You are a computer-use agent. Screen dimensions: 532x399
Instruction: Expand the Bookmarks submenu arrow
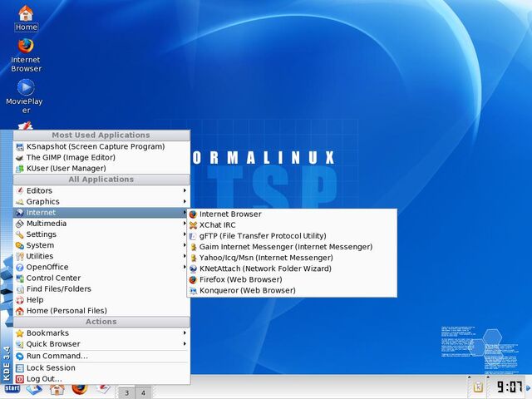pyautogui.click(x=185, y=332)
